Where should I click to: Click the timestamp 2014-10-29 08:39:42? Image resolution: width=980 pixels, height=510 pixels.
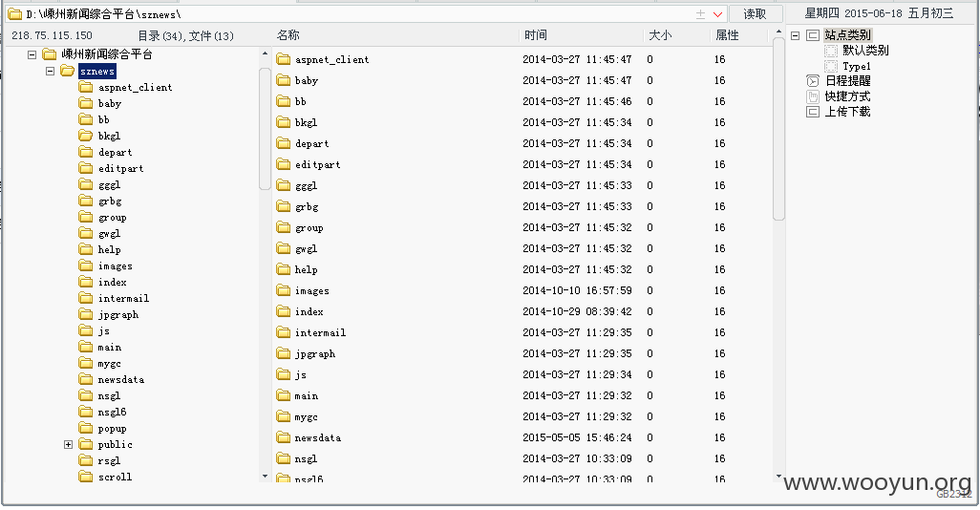pyautogui.click(x=577, y=311)
